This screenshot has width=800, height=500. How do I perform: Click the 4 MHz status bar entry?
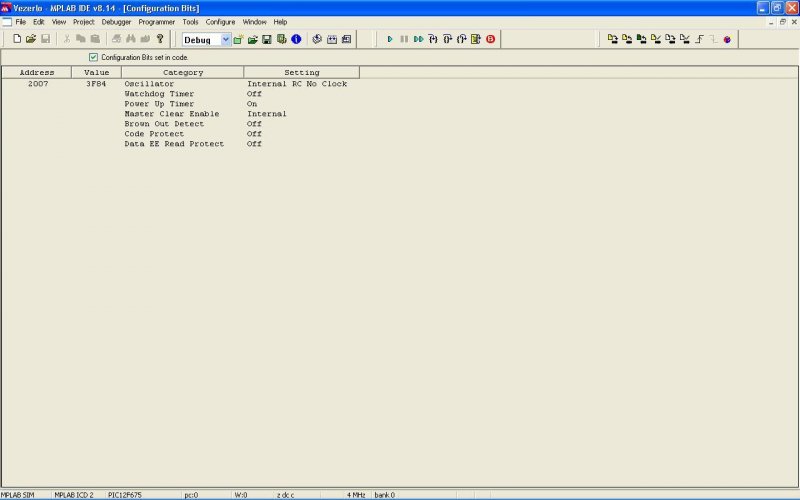pos(356,495)
